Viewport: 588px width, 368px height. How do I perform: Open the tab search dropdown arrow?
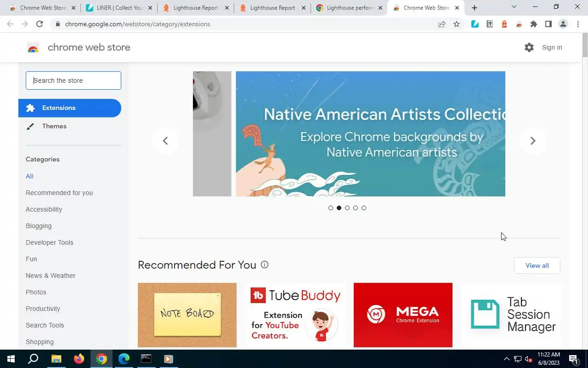tap(514, 7)
